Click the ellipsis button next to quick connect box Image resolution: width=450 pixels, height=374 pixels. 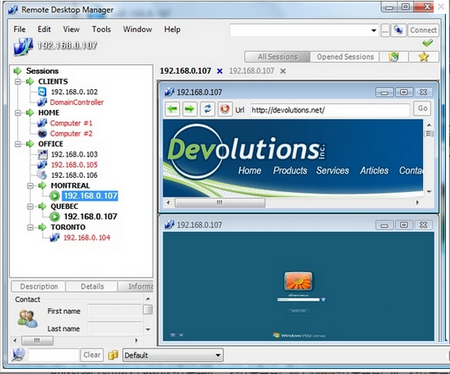click(385, 30)
